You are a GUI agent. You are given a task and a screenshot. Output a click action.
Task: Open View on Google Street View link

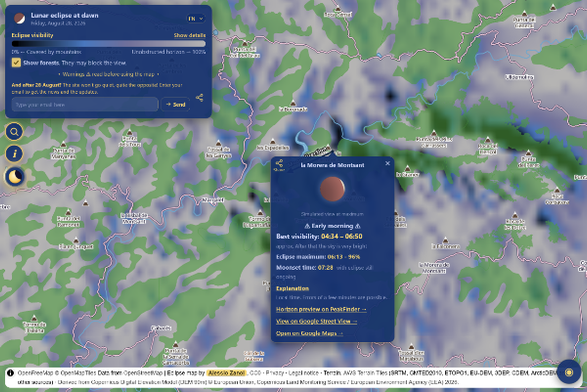[317, 321]
